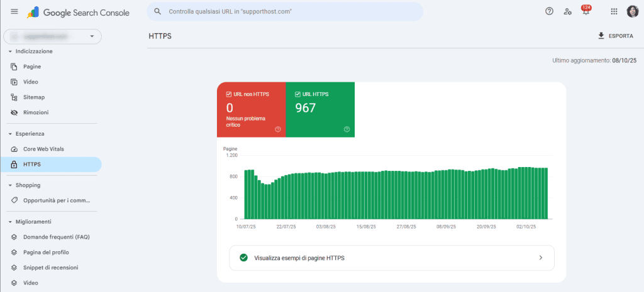Click the Domande frequenti layers icon

click(x=14, y=237)
